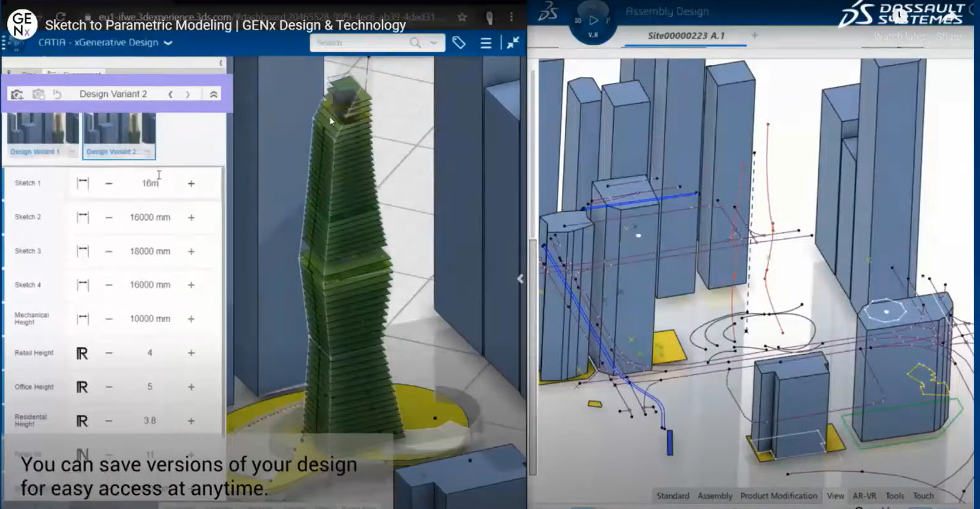Activate the Touch workspace toggle
This screenshot has height=509, width=980.
coord(923,496)
